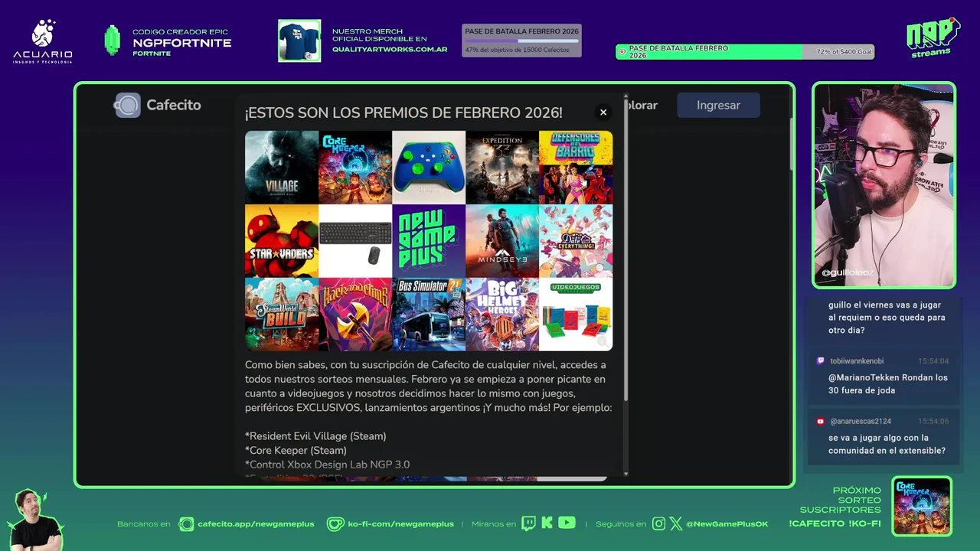Click the Ingresar button
980x551 pixels.
[x=718, y=105]
